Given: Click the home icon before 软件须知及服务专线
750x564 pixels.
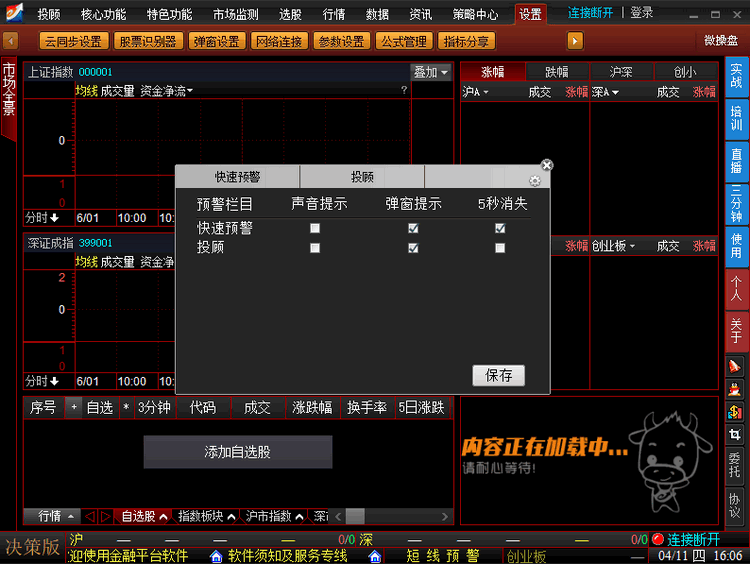Looking at the screenshot, I should click(x=216, y=556).
